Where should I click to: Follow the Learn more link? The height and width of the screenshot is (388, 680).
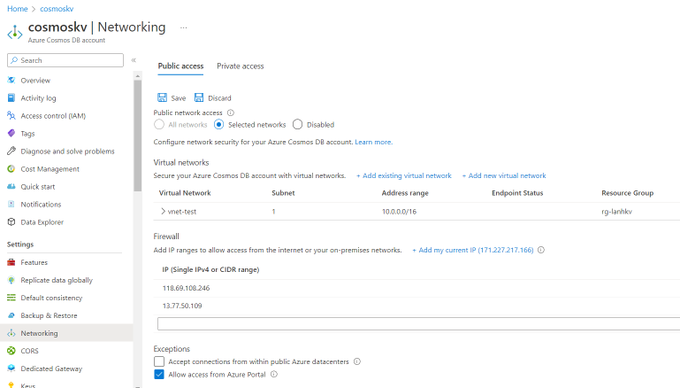click(373, 142)
